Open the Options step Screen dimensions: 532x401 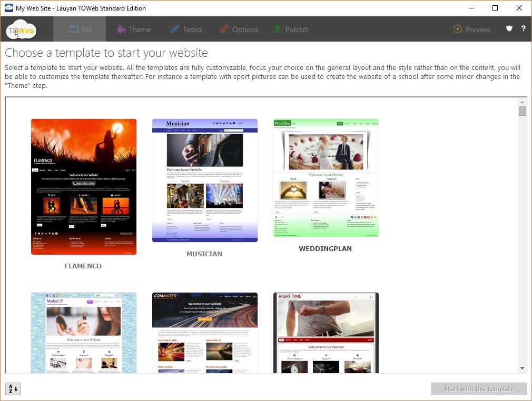239,29
